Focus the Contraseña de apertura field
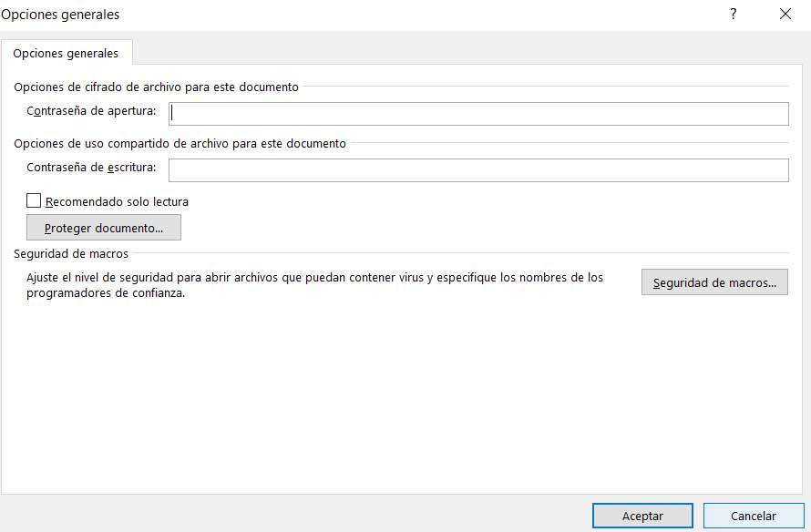The image size is (811, 532). [x=478, y=114]
